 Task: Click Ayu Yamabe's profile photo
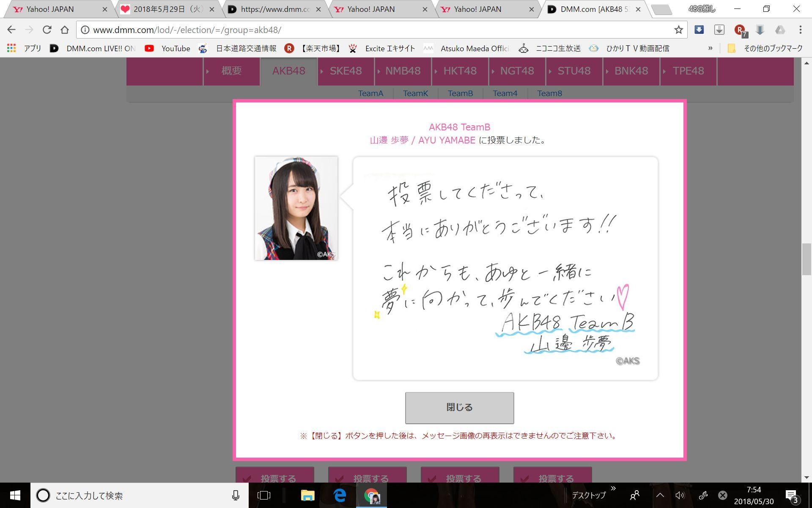tap(296, 208)
